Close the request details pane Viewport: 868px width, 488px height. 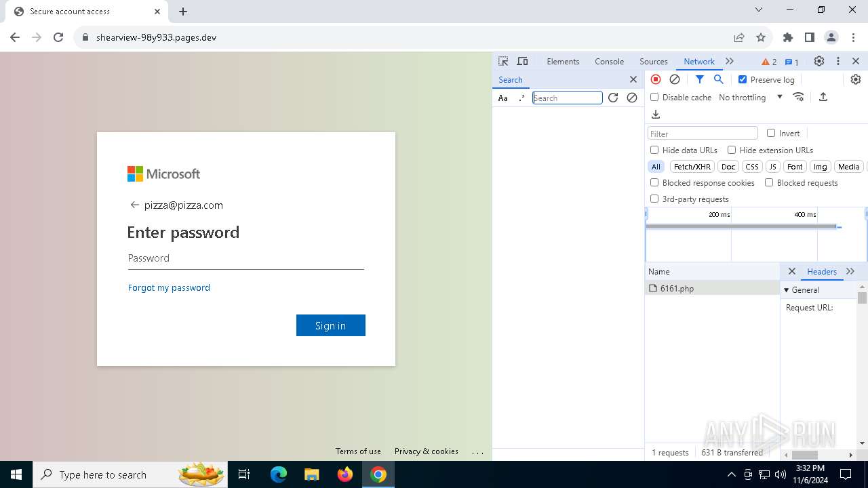coord(791,271)
